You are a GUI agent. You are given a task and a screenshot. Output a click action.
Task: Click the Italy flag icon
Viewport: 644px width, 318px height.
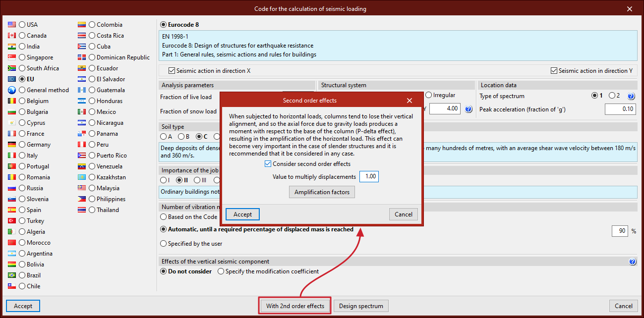[12, 156]
